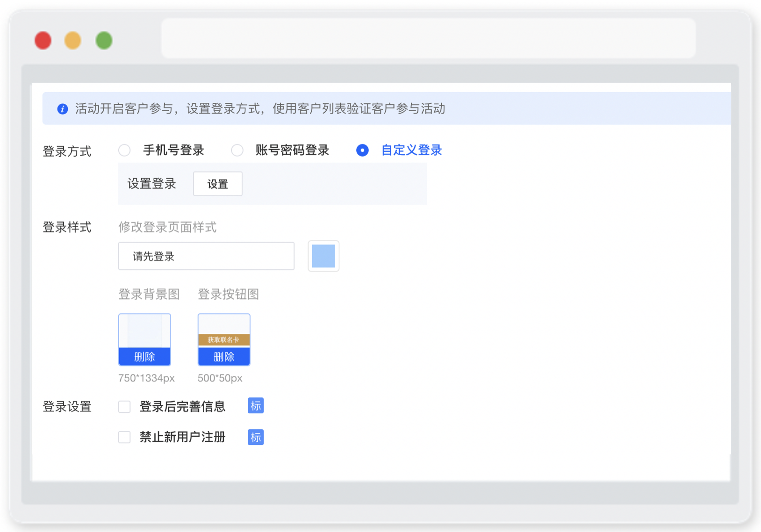Click the login background image thumbnail
The width and height of the screenshot is (761, 532).
[144, 331]
